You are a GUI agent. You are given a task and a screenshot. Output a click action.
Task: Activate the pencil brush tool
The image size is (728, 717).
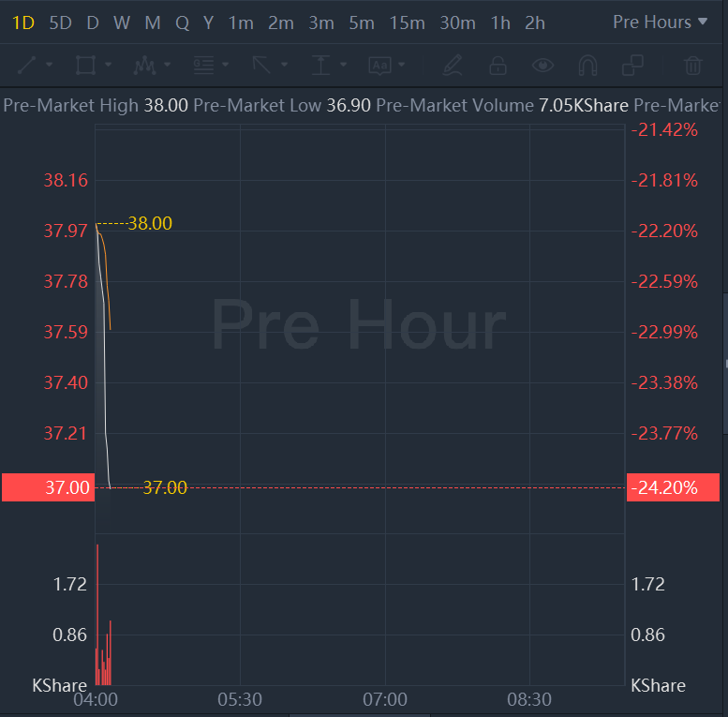[453, 66]
